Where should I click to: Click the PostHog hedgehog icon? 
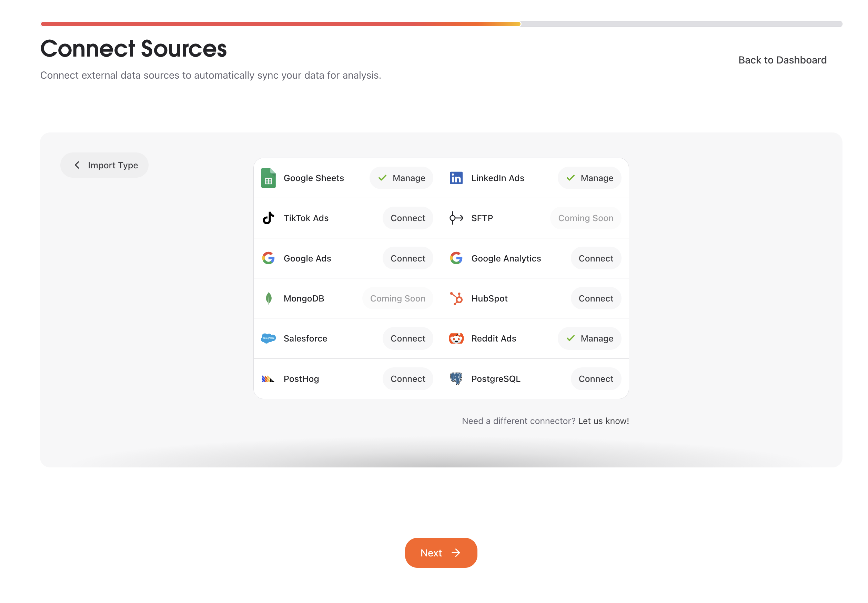click(x=269, y=378)
